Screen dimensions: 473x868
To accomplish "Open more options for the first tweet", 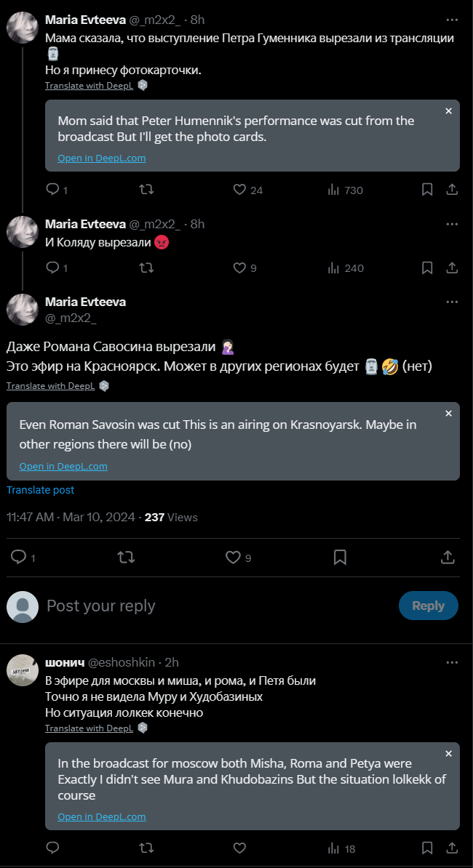I will [x=452, y=18].
